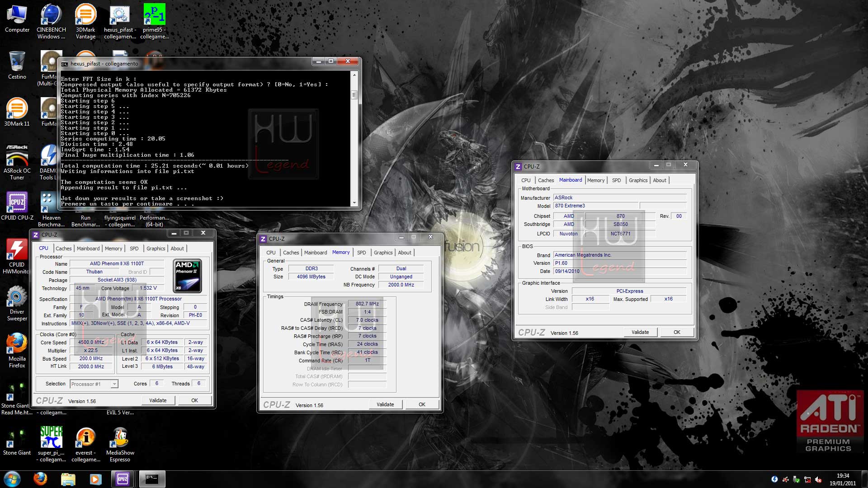The image size is (868, 488).
Task: Open Driver Sweeper desktop icon
Action: tap(17, 304)
